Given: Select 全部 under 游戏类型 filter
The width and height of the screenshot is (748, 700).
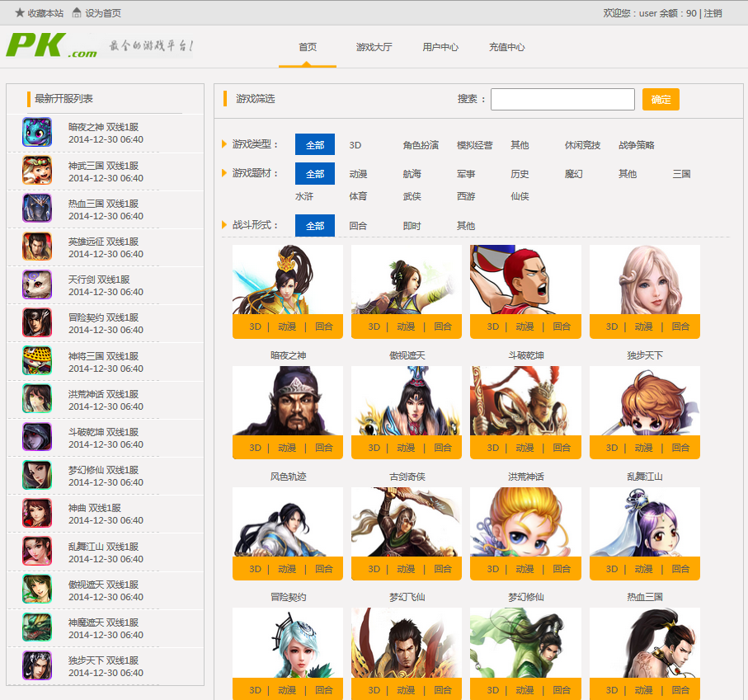Looking at the screenshot, I should 315,144.
